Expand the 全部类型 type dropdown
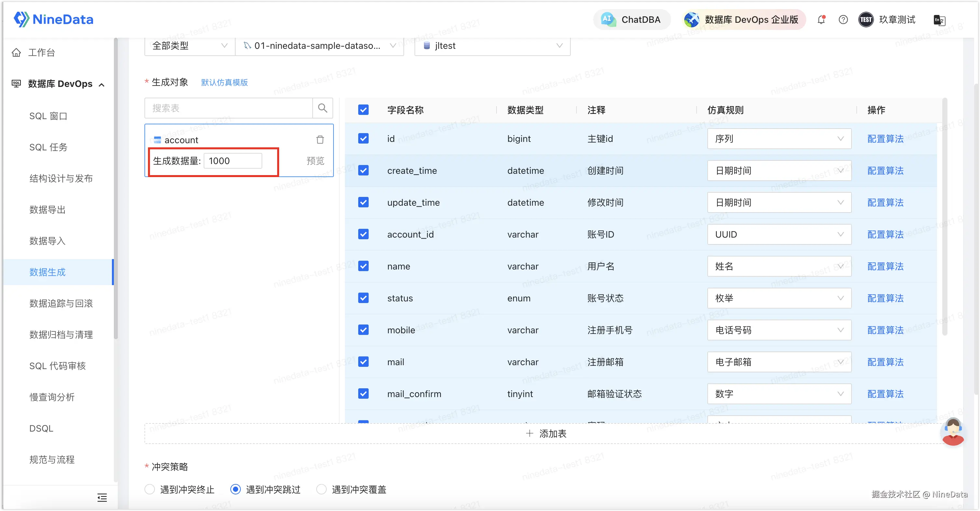Viewport: 980px width, 511px height. tap(189, 46)
